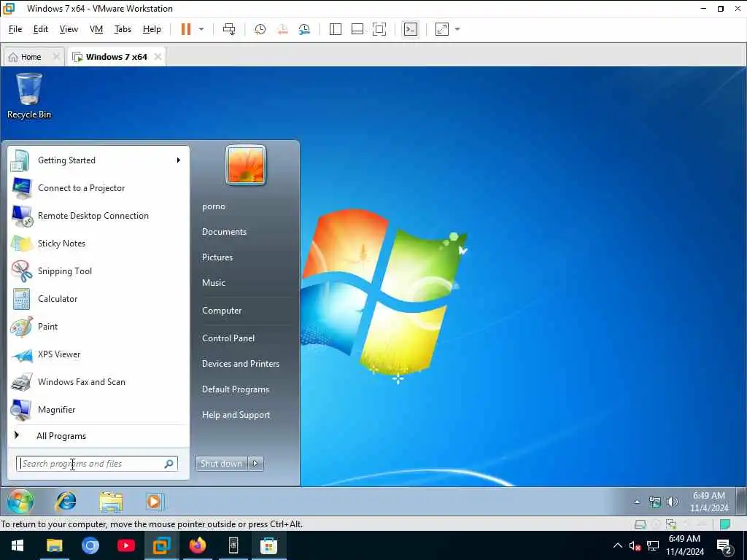Expand the Getting Started submenu arrow
This screenshot has height=560, width=747.
[x=179, y=160]
